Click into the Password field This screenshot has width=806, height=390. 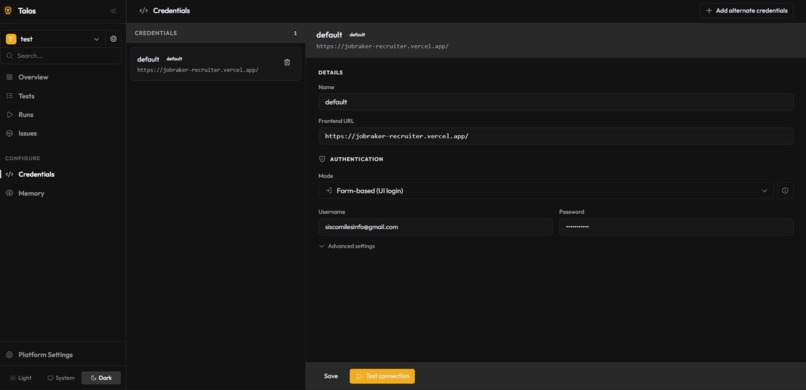click(x=676, y=227)
